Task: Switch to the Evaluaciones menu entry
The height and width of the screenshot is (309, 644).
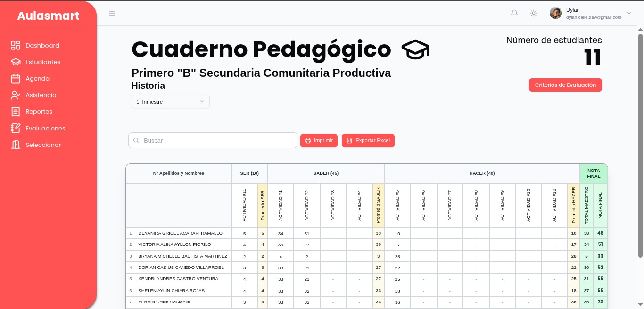Action: point(45,128)
